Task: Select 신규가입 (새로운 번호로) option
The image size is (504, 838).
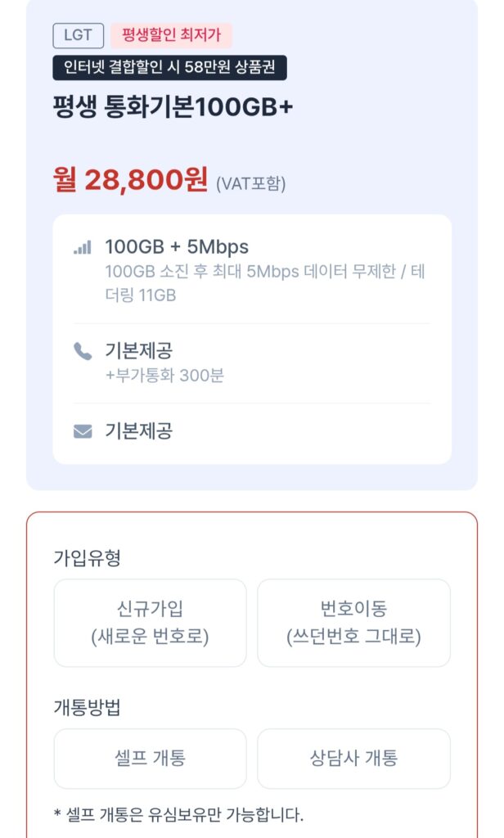Action: pyautogui.click(x=151, y=623)
